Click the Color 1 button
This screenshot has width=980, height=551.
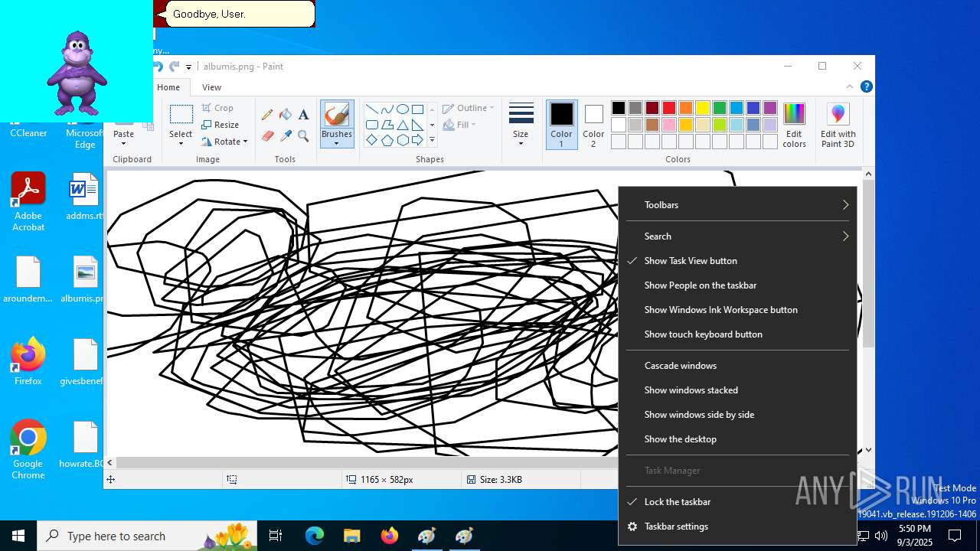pos(561,125)
